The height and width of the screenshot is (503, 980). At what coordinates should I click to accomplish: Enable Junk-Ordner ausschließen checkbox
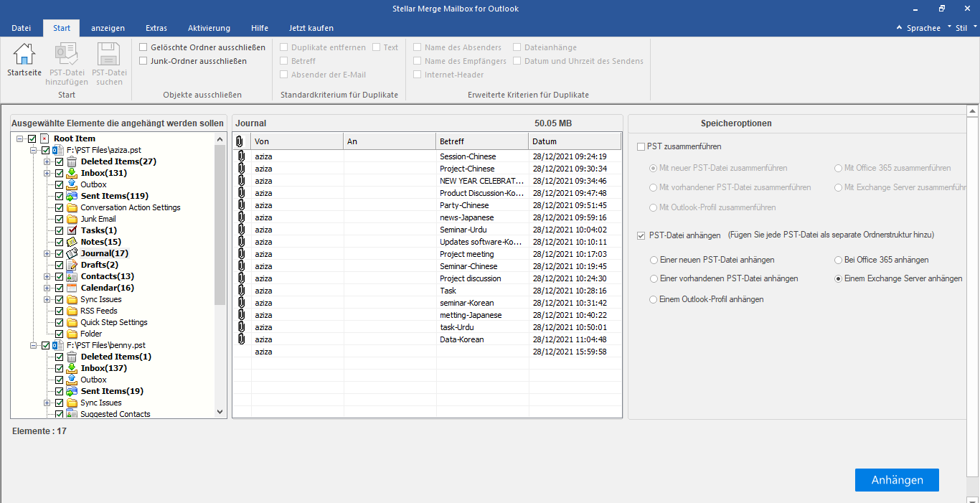click(143, 61)
